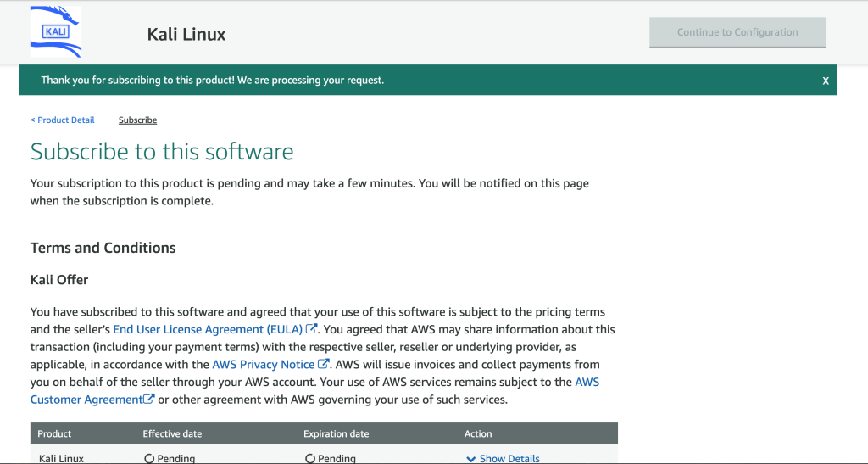Select the Subscribe breadcrumb
This screenshot has width=868, height=464.
click(x=138, y=120)
